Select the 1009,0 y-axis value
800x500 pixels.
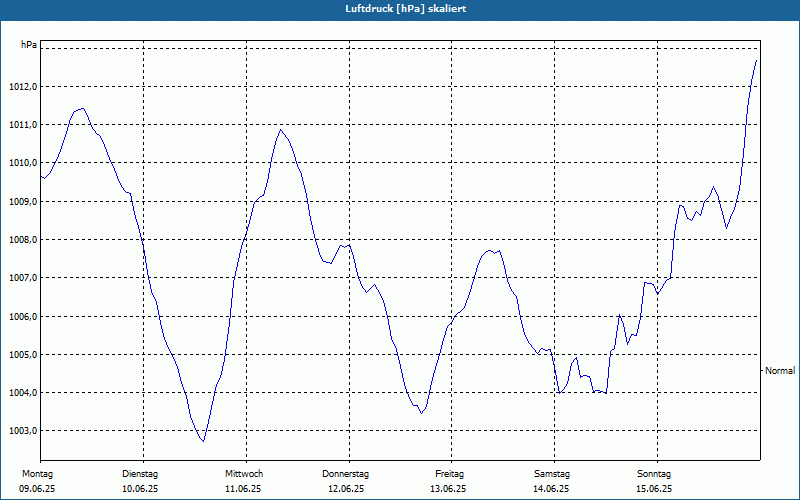click(23, 202)
